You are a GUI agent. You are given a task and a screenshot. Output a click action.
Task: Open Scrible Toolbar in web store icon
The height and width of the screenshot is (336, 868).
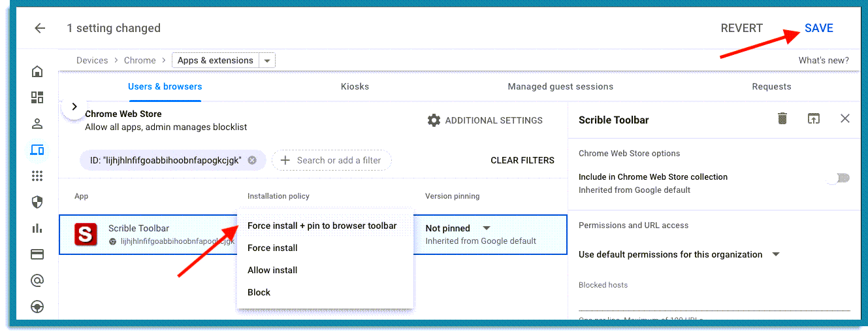tap(813, 118)
